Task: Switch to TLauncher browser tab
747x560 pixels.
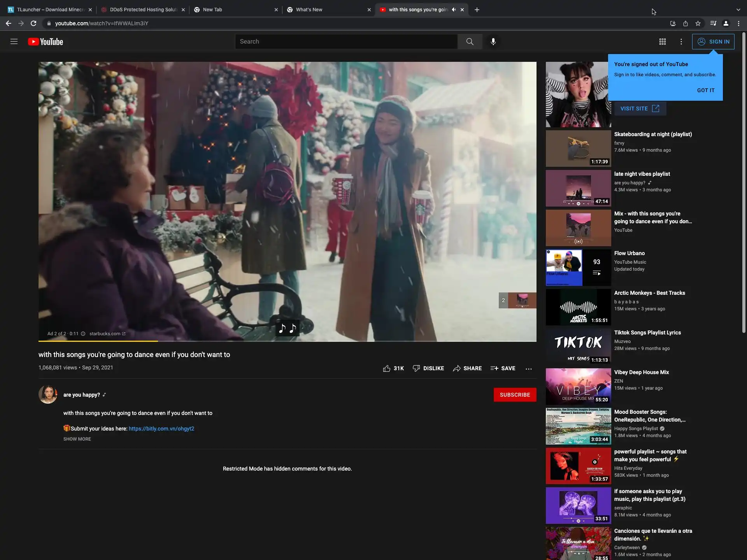Action: [51, 10]
